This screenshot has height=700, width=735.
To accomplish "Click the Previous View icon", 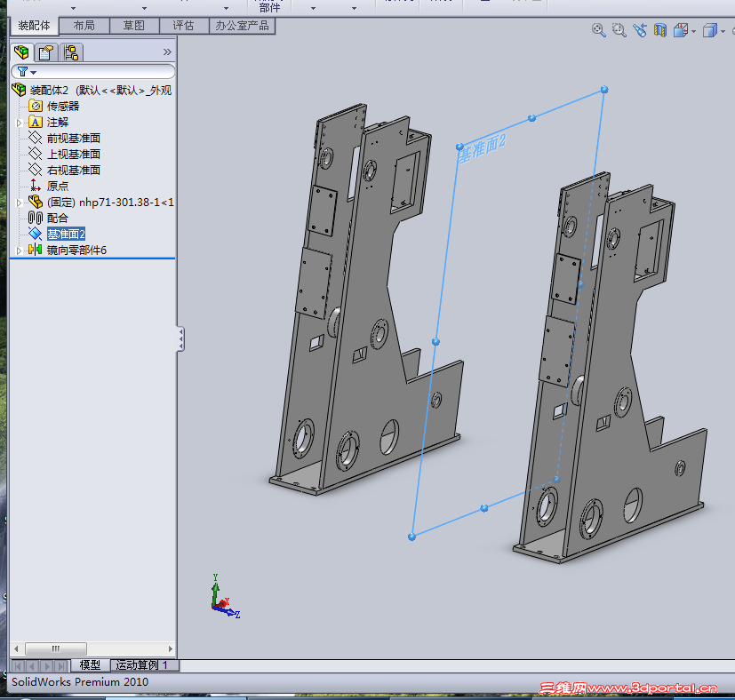I will (x=640, y=30).
